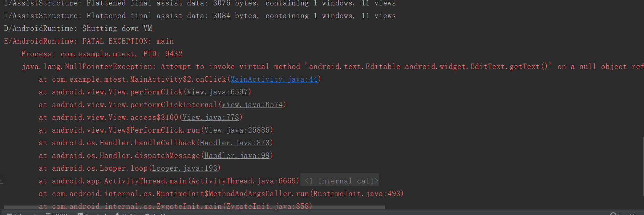Click the log line with '3076 bytes'
This screenshot has height=215, width=644.
tap(200, 4)
